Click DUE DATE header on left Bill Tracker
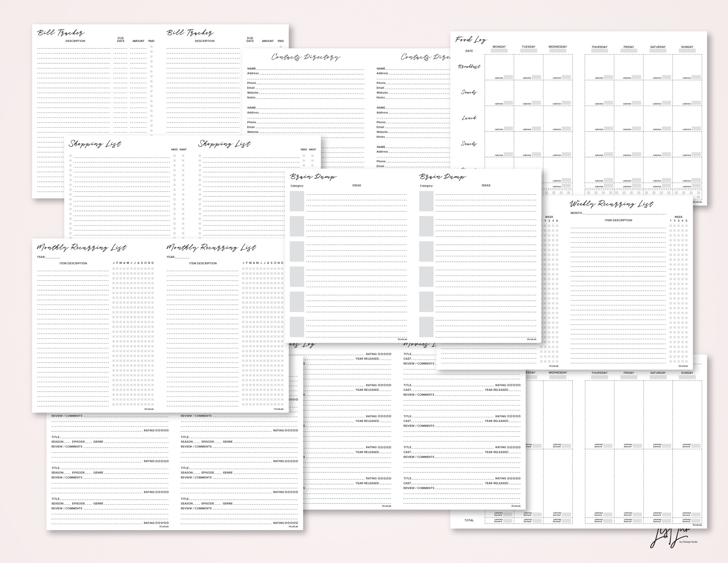Viewport: 728px width, 563px height. pos(121,40)
